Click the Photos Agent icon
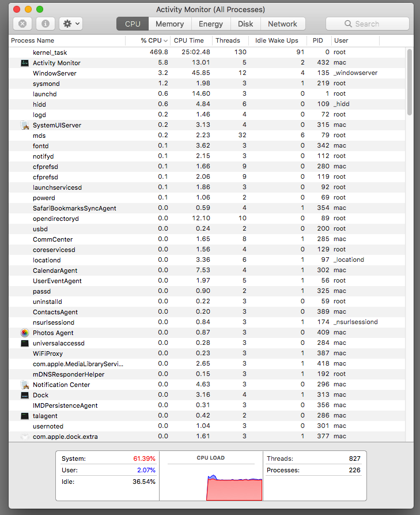 tap(25, 333)
